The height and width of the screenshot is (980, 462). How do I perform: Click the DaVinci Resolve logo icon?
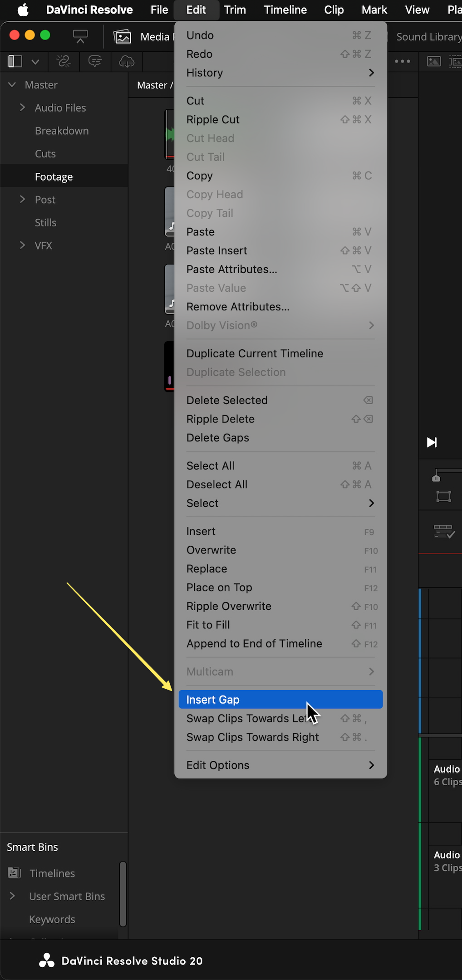[x=47, y=960]
